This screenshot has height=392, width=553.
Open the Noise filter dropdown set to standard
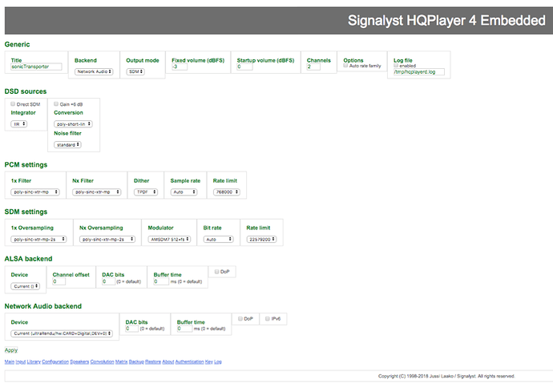(x=67, y=144)
